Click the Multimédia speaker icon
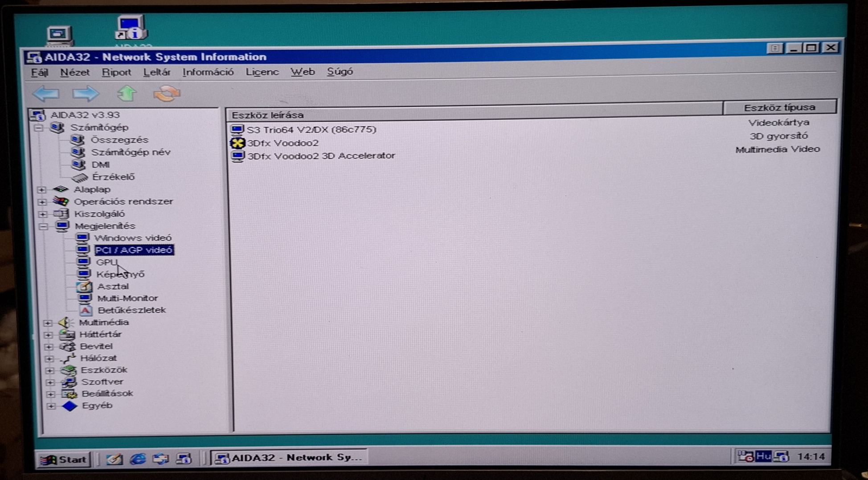The image size is (868, 480). 66,322
